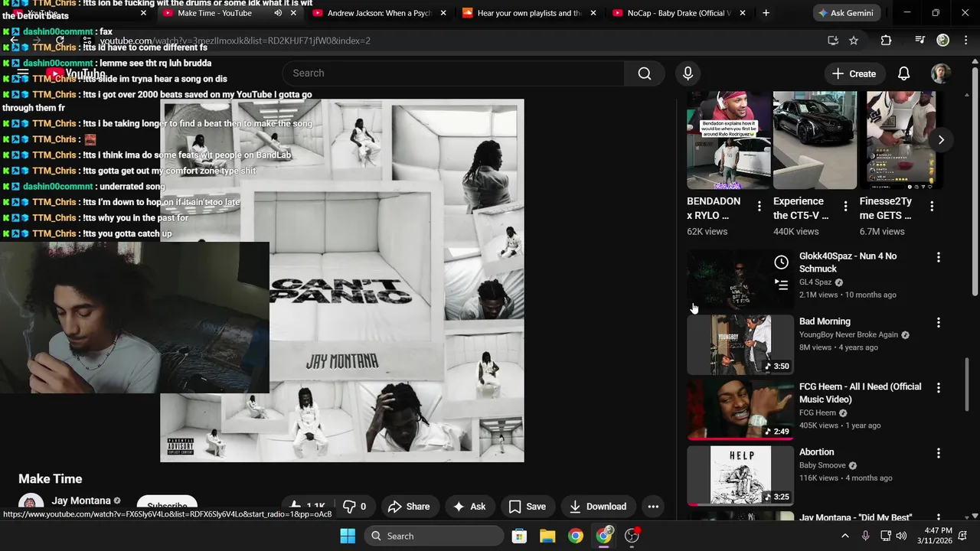Like the Make Time video
Image resolution: width=980 pixels, height=551 pixels.
(x=309, y=507)
